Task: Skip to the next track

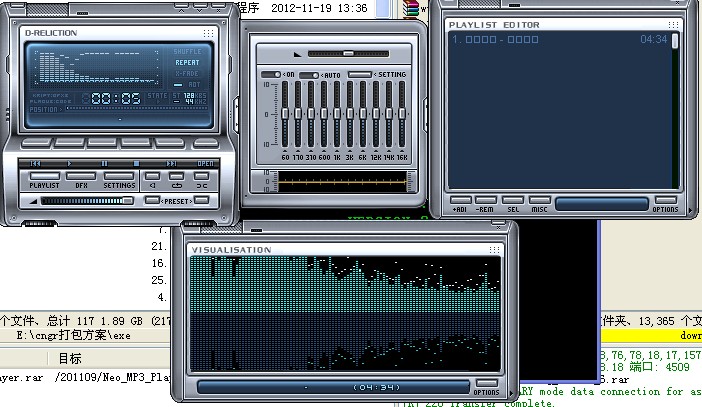Action: [x=171, y=162]
